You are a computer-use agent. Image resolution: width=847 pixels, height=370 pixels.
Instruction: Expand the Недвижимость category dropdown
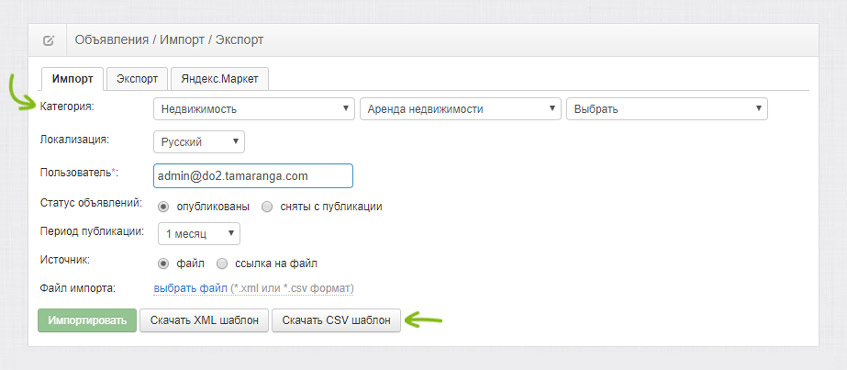[254, 109]
